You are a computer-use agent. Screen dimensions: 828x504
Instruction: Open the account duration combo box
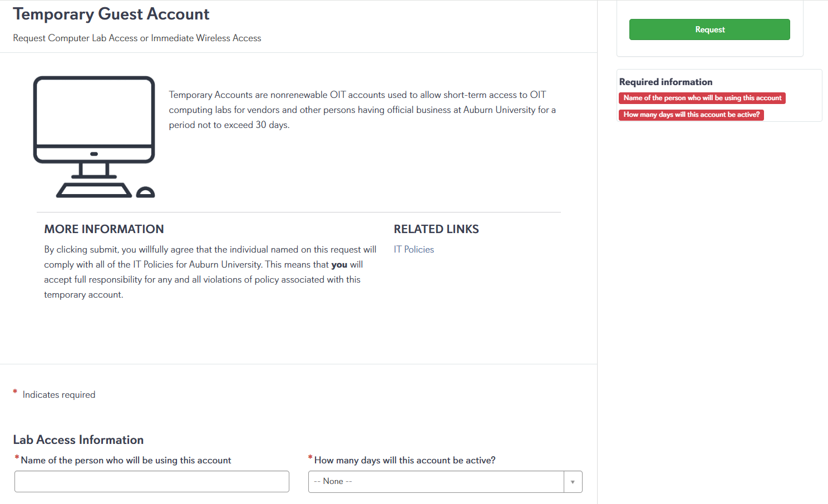(x=440, y=481)
